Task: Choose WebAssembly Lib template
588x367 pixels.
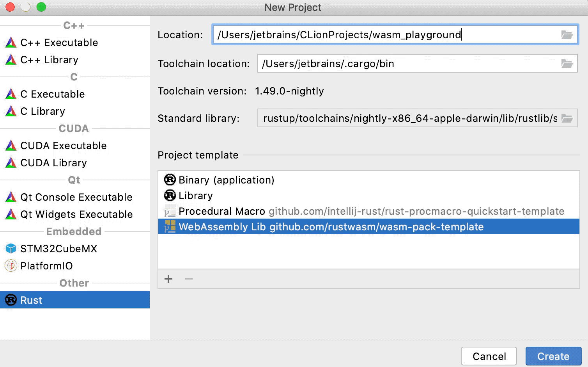Action: click(369, 226)
